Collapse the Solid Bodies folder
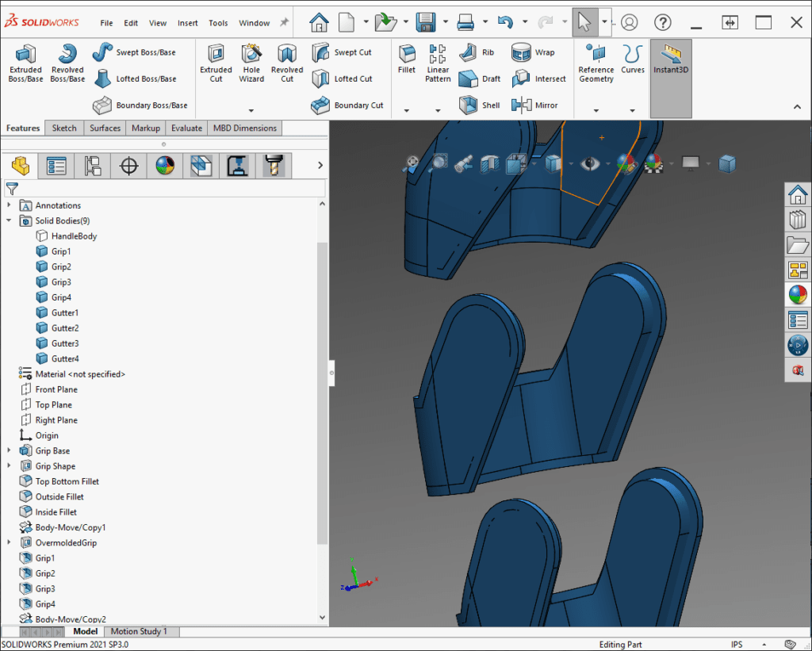This screenshot has width=812, height=651. click(x=8, y=220)
